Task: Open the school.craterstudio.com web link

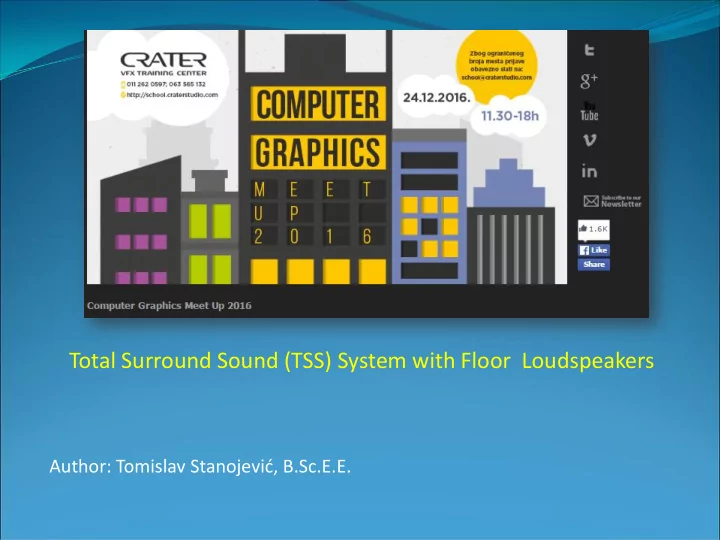Action: (172, 95)
